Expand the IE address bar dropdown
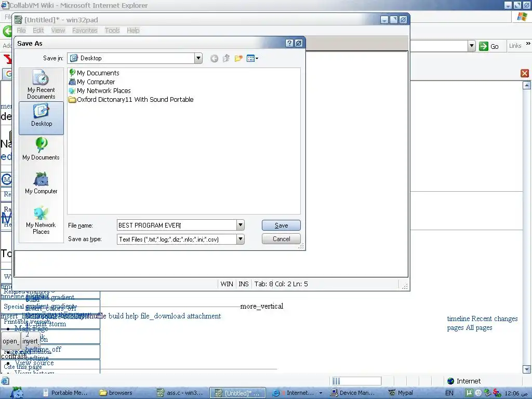 pyautogui.click(x=471, y=46)
